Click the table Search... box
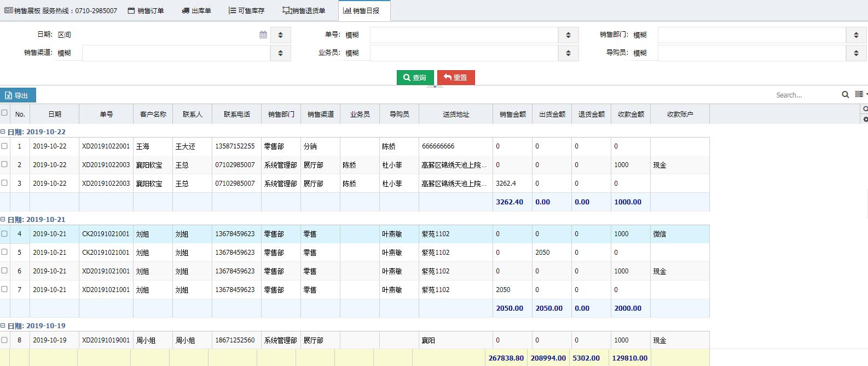Screen dimensions: 868x366 click(x=805, y=95)
